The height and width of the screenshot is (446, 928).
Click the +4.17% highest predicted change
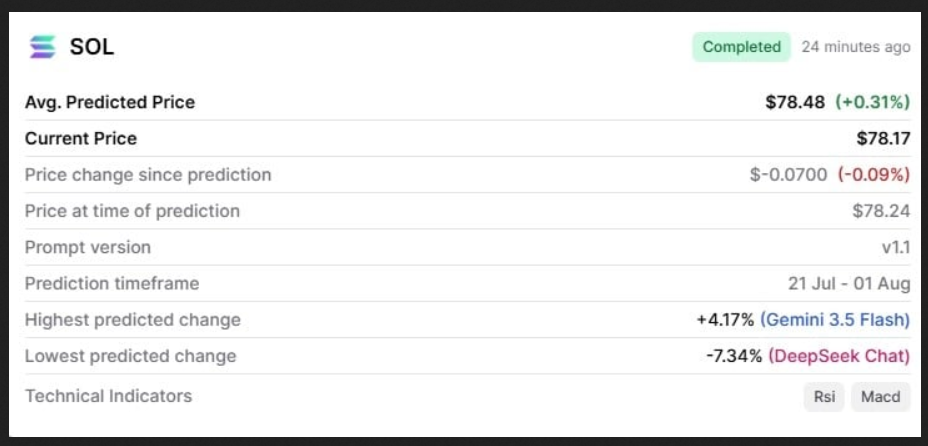tap(725, 320)
